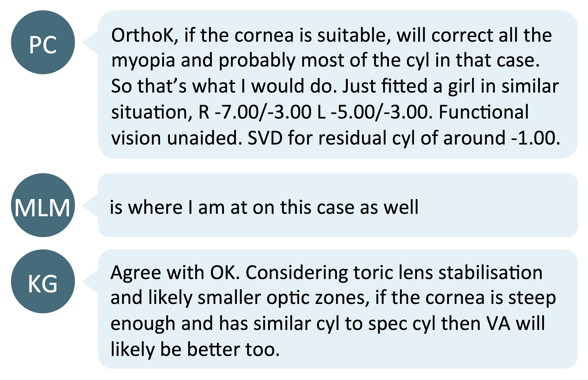Select the speech pointer beside PC avatar
Viewport: 588px width, 380px height.
tap(90, 42)
